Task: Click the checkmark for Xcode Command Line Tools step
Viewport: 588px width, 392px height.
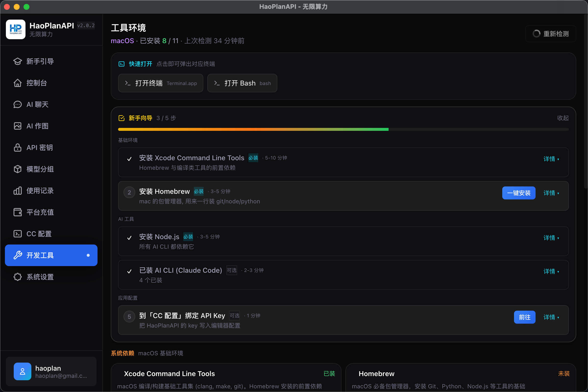Action: [129, 159]
